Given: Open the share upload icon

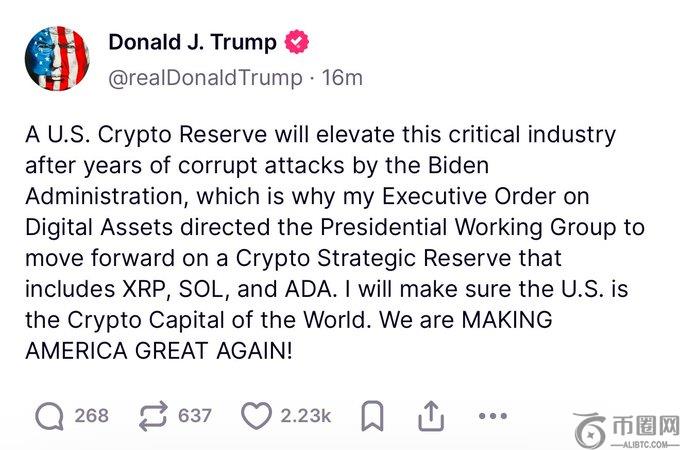Looking at the screenshot, I should point(431,414).
